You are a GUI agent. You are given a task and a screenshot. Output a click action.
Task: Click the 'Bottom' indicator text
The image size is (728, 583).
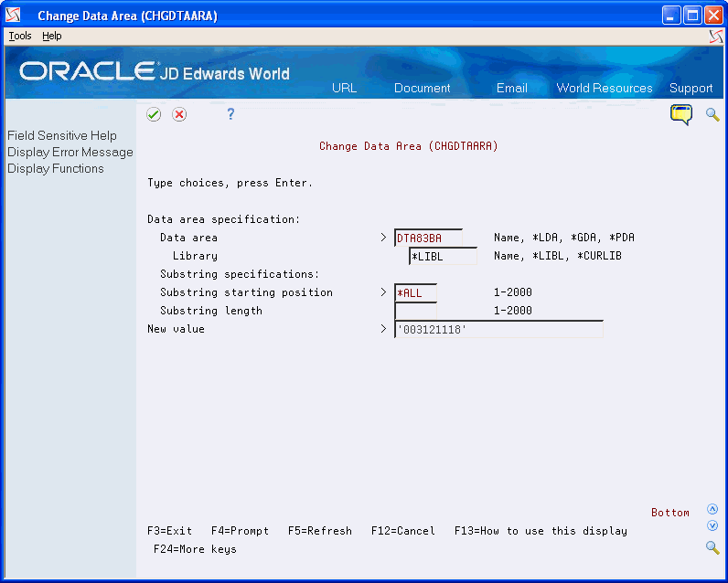pyautogui.click(x=670, y=513)
